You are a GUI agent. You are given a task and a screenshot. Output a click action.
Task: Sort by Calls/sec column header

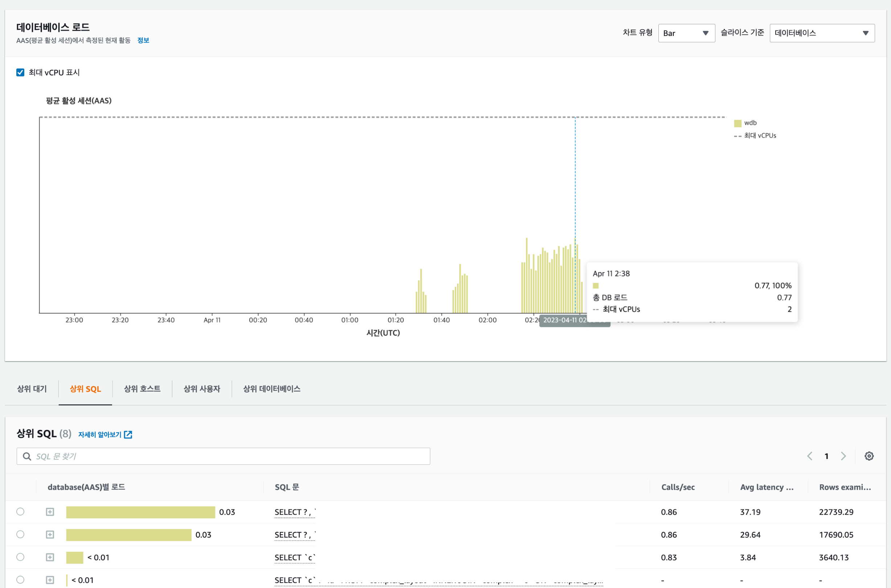click(678, 487)
